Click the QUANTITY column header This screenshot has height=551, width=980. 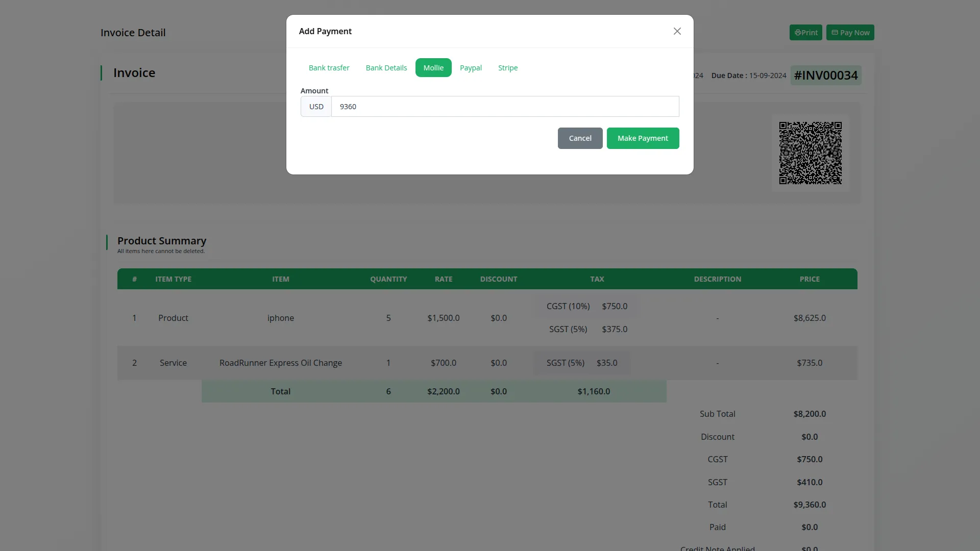[x=388, y=279]
